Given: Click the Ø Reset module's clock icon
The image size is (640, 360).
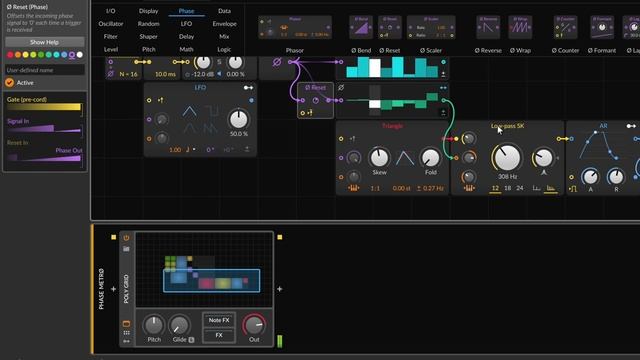Looking at the screenshot, I should (x=315, y=100).
